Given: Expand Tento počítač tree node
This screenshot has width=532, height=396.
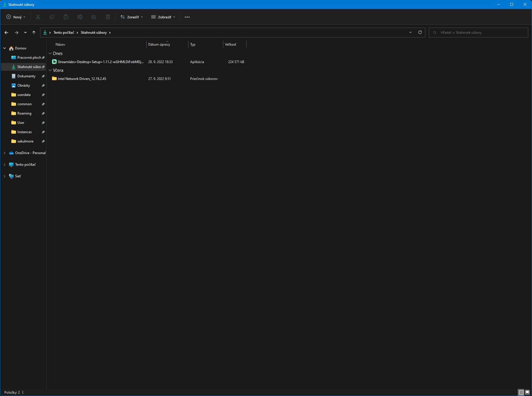Looking at the screenshot, I should pyautogui.click(x=5, y=165).
